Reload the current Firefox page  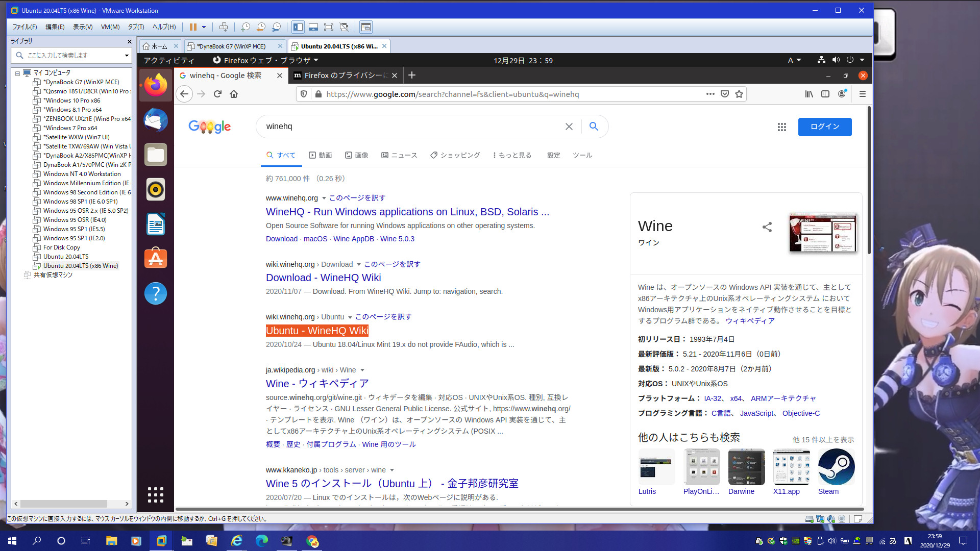(217, 94)
